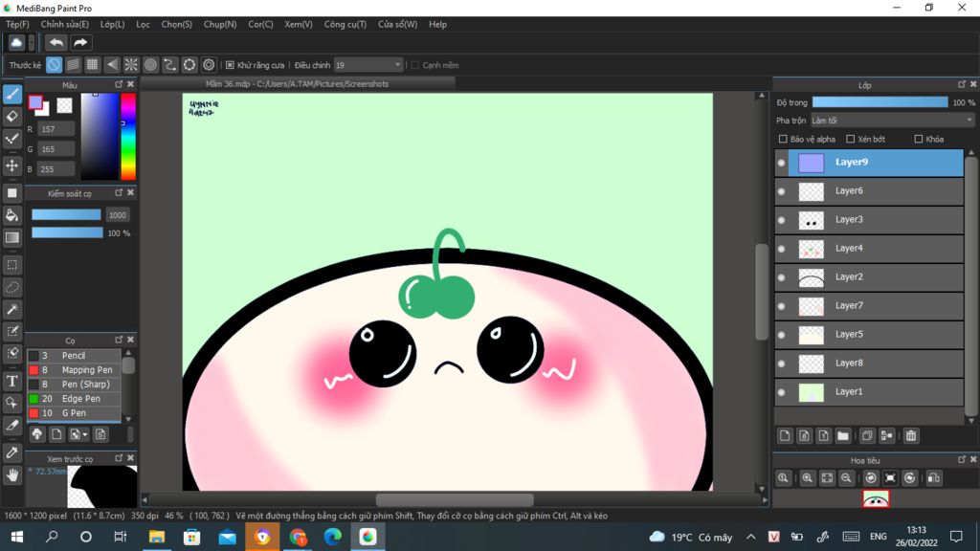Select the Pencil brush

(75, 356)
